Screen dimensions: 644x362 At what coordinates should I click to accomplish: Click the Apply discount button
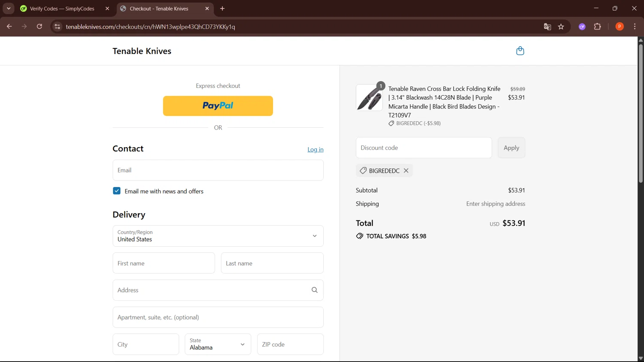tap(511, 148)
